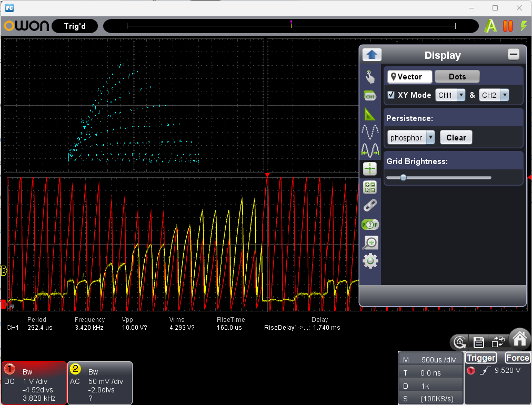Clear the persistence display
532x405 pixels.
pos(456,138)
